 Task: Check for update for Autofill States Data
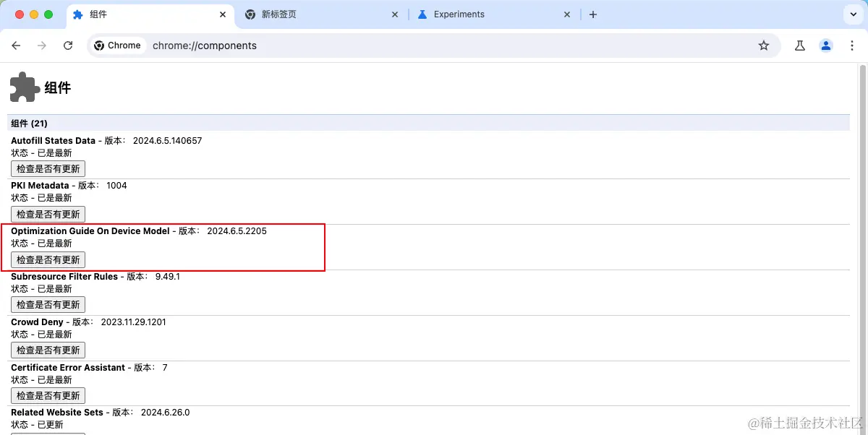pyautogui.click(x=48, y=168)
